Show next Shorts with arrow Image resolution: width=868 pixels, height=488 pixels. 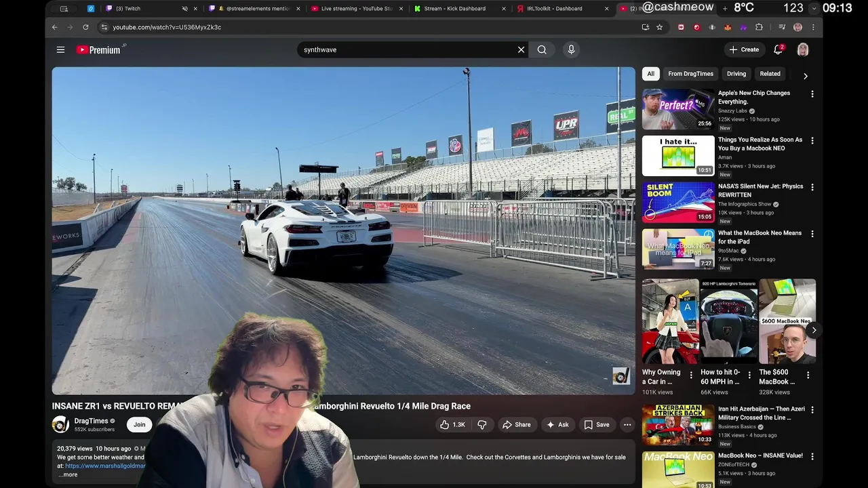(x=814, y=330)
